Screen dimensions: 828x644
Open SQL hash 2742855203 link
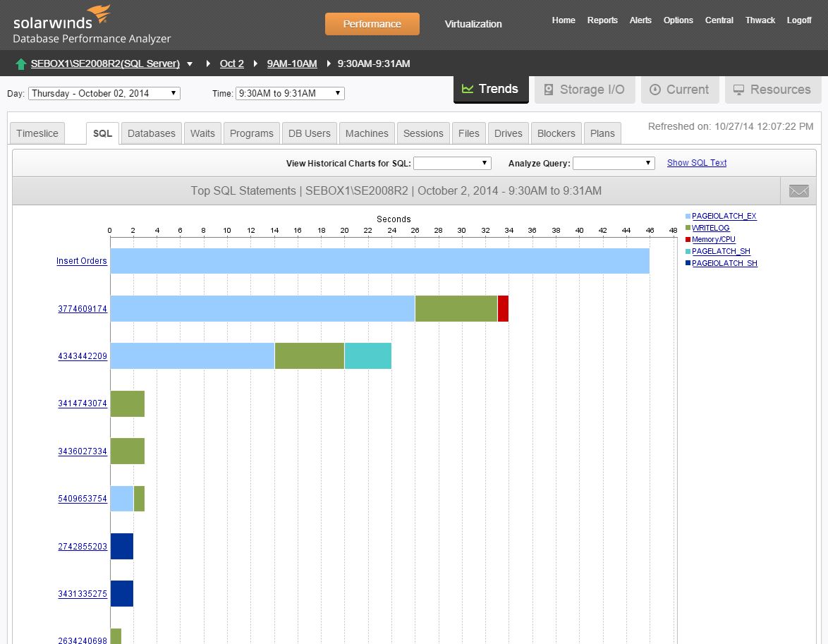click(x=83, y=546)
